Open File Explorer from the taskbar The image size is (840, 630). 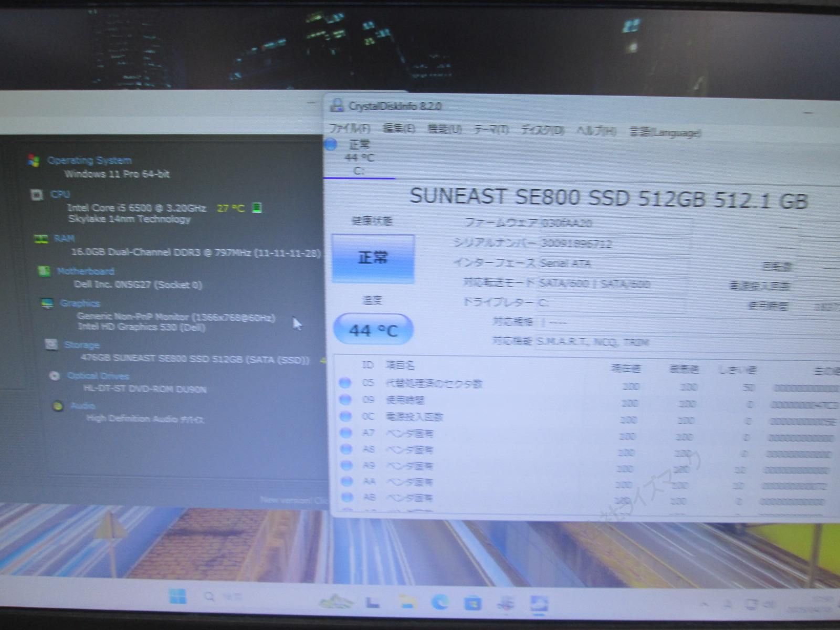tap(407, 601)
